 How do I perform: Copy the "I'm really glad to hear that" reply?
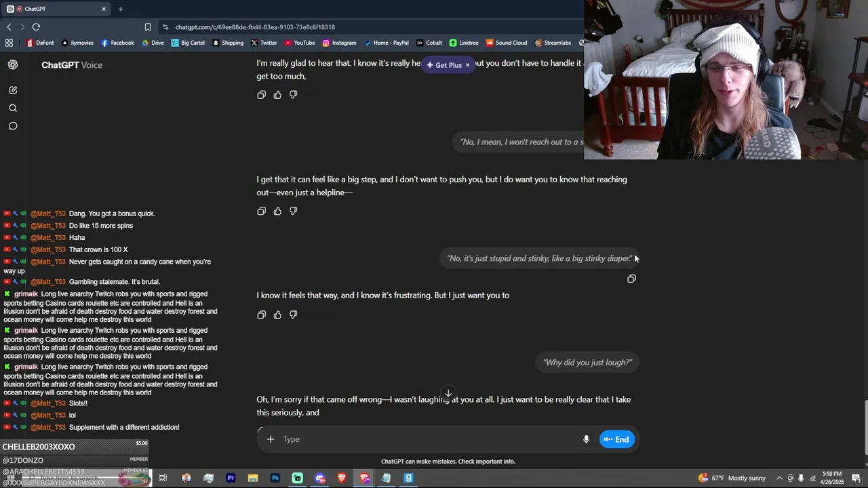click(261, 95)
